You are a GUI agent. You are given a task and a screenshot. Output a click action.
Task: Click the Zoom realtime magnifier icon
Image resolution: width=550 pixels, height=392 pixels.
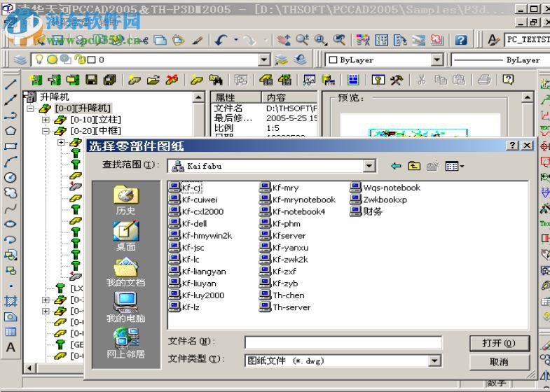(x=303, y=40)
